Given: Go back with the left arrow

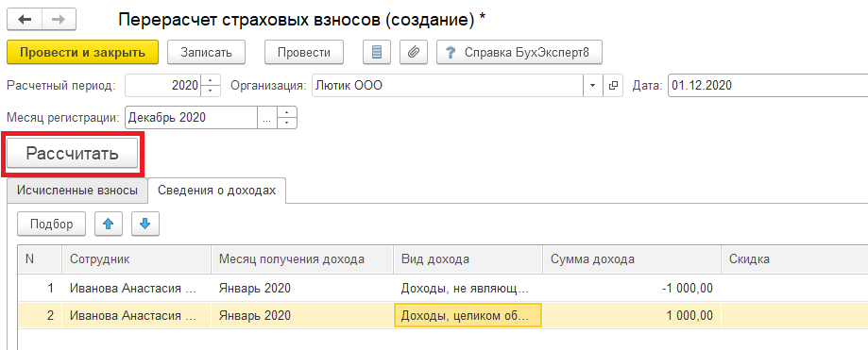Looking at the screenshot, I should [25, 20].
